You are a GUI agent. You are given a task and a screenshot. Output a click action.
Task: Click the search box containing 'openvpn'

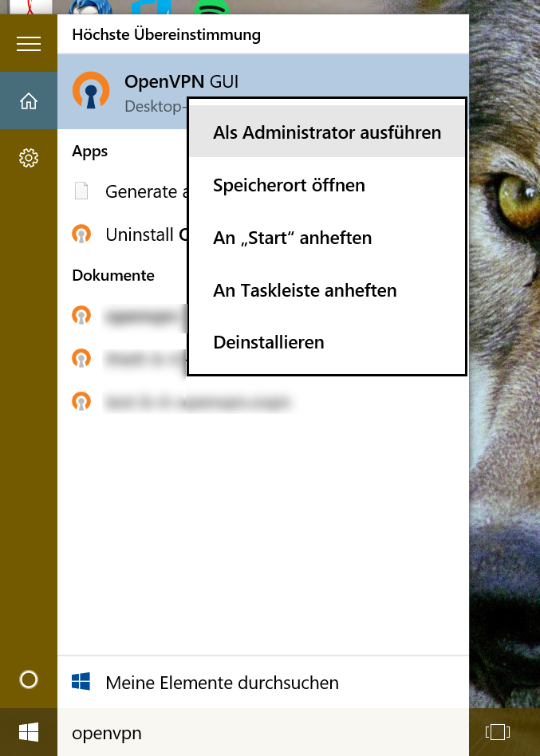click(263, 732)
